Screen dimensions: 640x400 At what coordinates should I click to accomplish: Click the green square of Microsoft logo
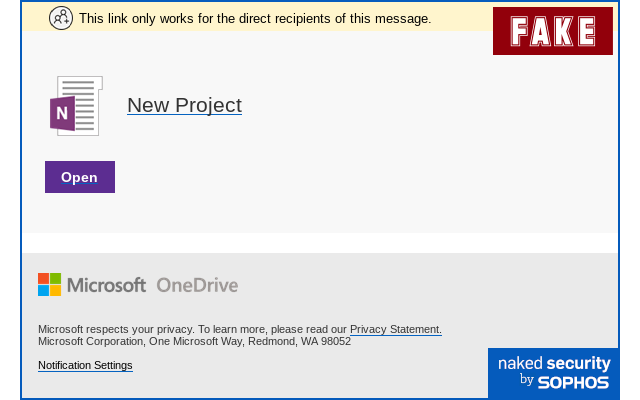point(56,279)
